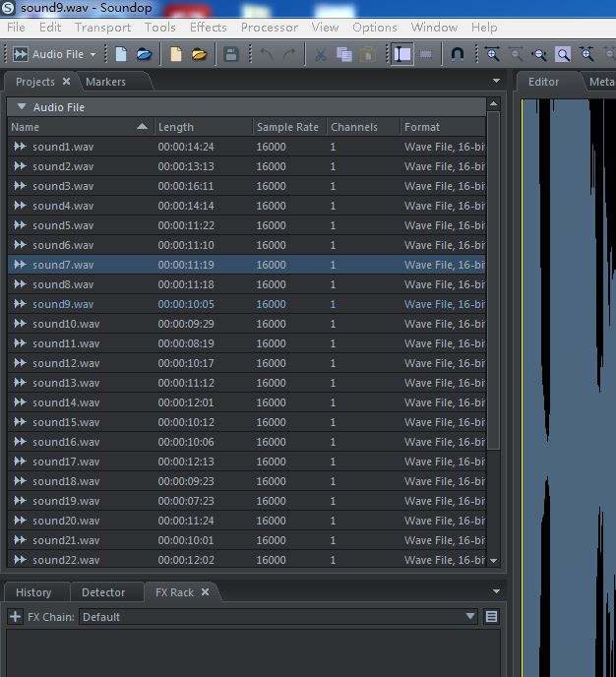Viewport: 616px width, 677px height.
Task: Click the cut scissors icon
Action: [x=320, y=54]
